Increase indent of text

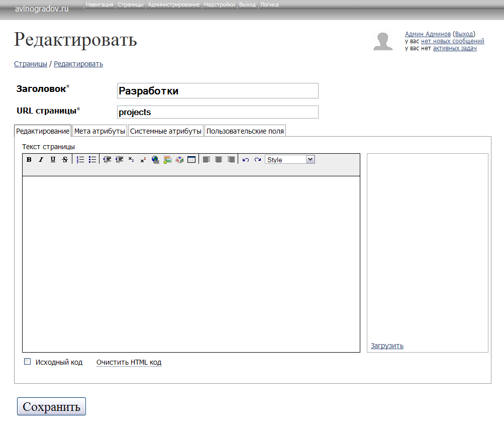pyautogui.click(x=119, y=160)
